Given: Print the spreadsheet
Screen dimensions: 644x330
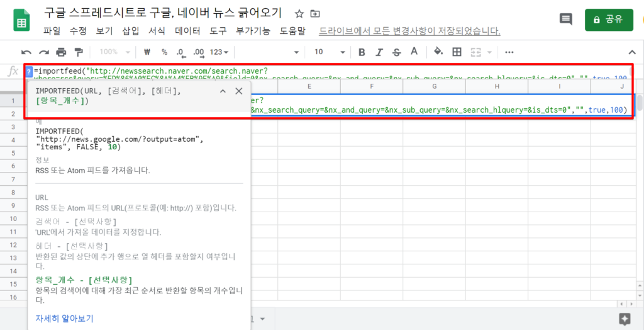Looking at the screenshot, I should pos(61,52).
